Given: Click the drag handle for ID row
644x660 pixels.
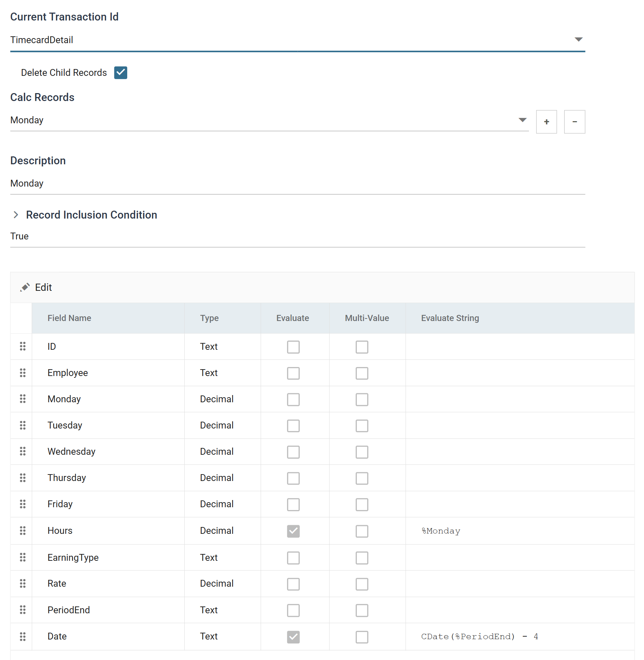Looking at the screenshot, I should [23, 346].
